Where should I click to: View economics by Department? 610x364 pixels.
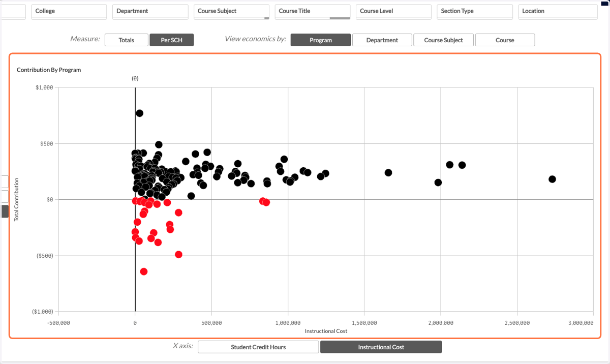pyautogui.click(x=382, y=40)
